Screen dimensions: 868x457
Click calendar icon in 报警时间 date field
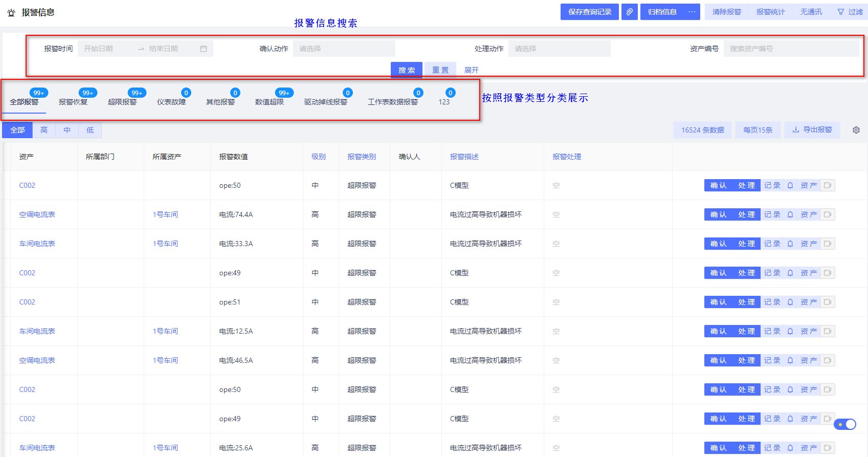click(x=204, y=49)
